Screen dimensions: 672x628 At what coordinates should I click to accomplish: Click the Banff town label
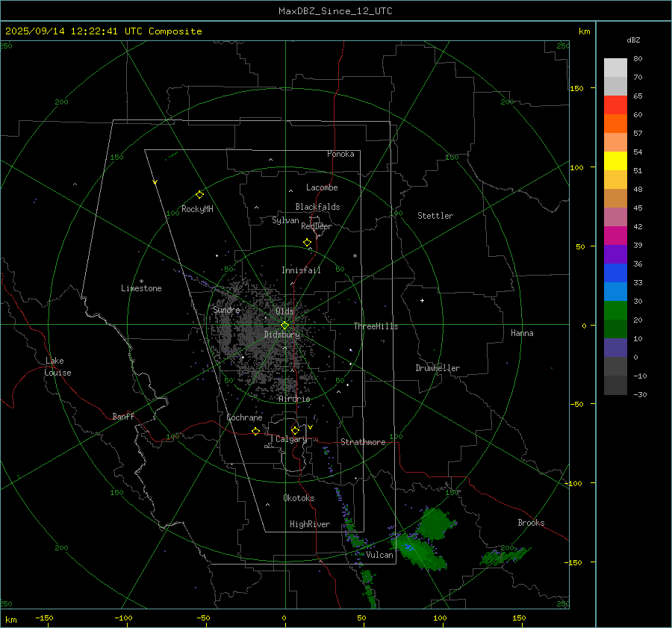pyautogui.click(x=123, y=417)
